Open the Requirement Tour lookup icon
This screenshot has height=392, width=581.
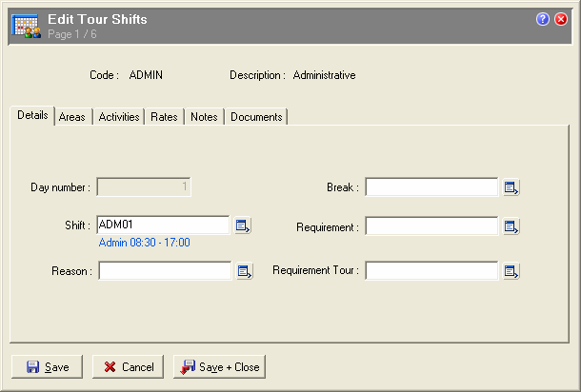click(511, 271)
